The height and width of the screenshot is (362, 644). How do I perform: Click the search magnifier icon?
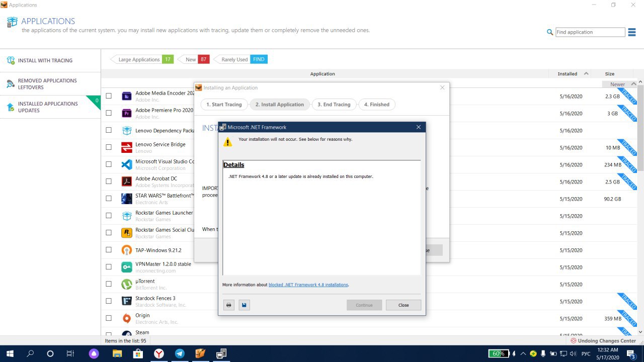[x=550, y=32]
